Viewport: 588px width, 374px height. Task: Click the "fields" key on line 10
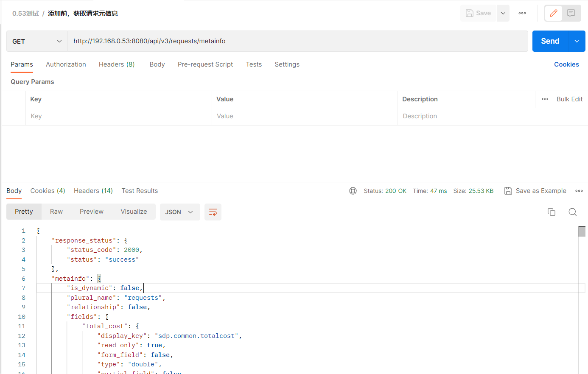click(x=82, y=317)
